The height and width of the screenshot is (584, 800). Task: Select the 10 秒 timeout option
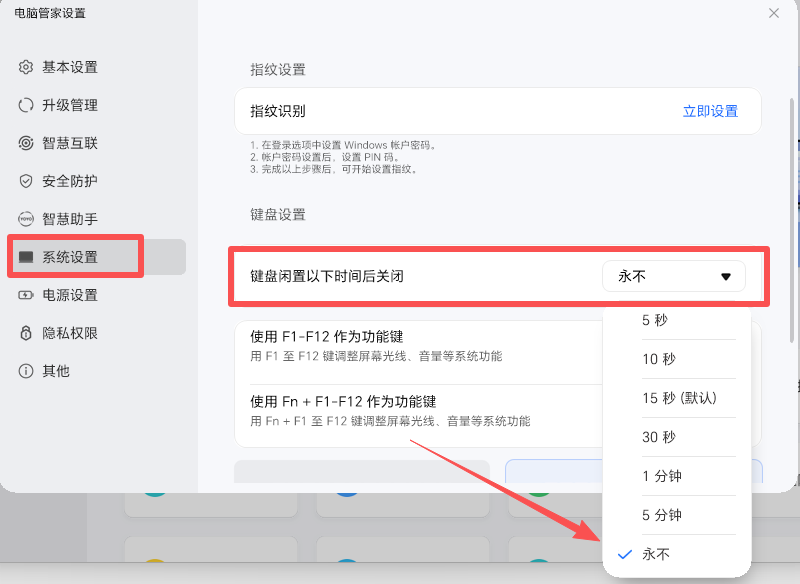click(659, 359)
